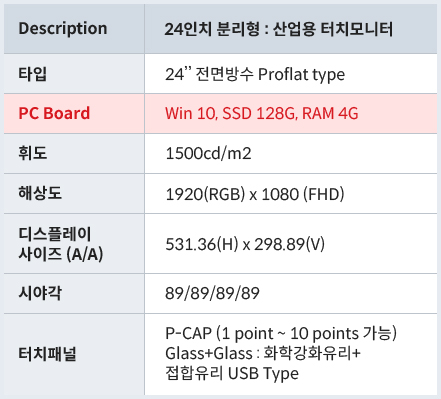Select the 89/89/89/89 viewing angle value
441x399 pixels.
tap(212, 293)
